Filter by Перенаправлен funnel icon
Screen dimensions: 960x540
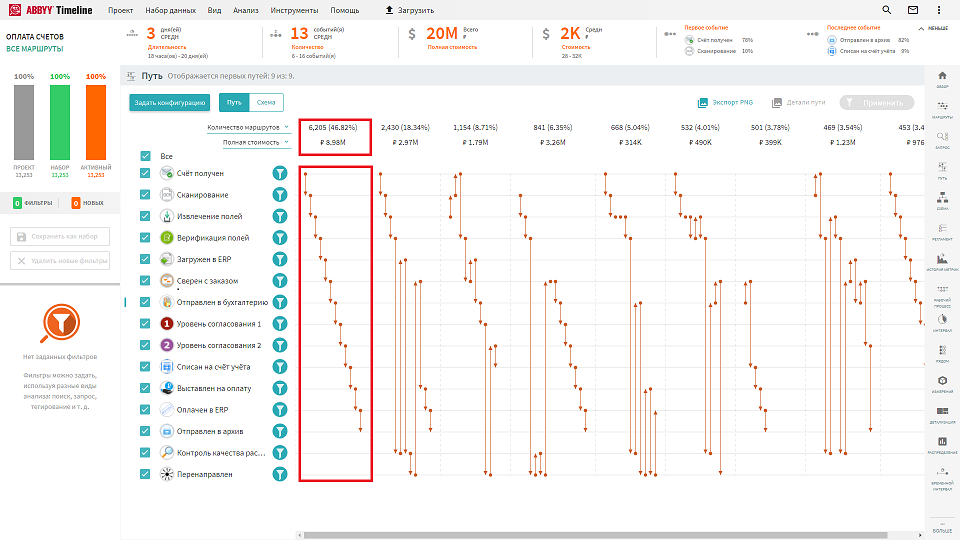point(280,474)
